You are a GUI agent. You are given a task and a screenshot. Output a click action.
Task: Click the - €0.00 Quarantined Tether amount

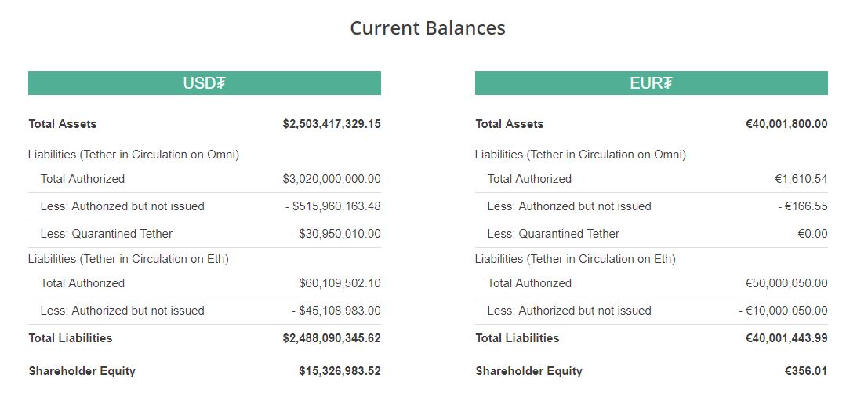(x=809, y=234)
